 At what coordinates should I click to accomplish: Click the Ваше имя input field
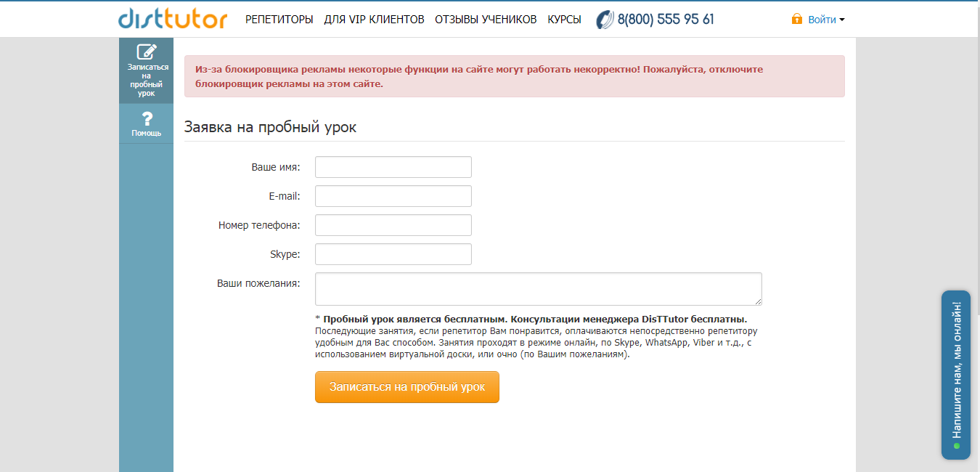click(x=392, y=166)
